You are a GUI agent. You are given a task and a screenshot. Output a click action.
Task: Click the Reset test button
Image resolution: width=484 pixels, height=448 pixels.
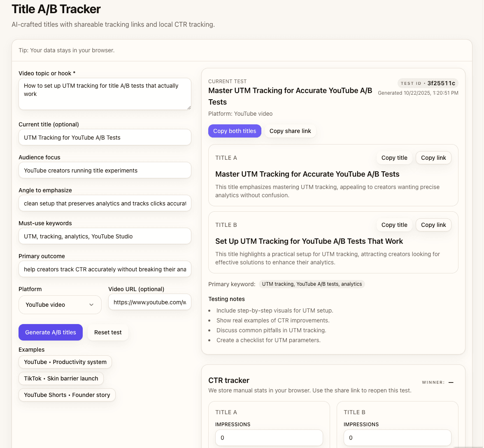click(108, 332)
